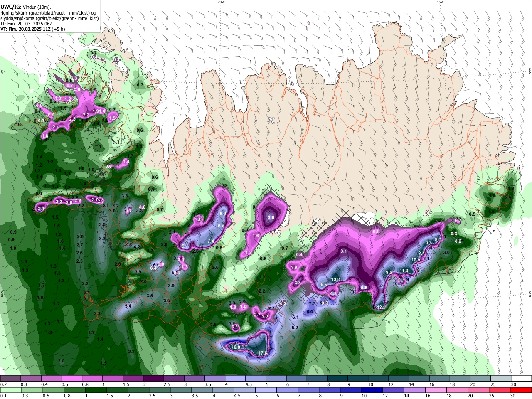The width and height of the screenshot is (532, 399).
Task: Click the 'VT: Fim. 20.03.2025 11Z' line
Action: (25, 30)
